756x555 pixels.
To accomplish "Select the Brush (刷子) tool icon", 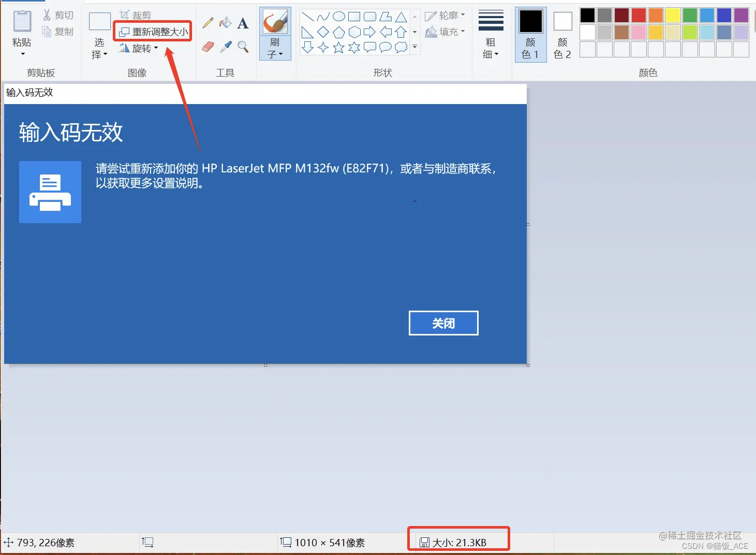I will [x=275, y=22].
